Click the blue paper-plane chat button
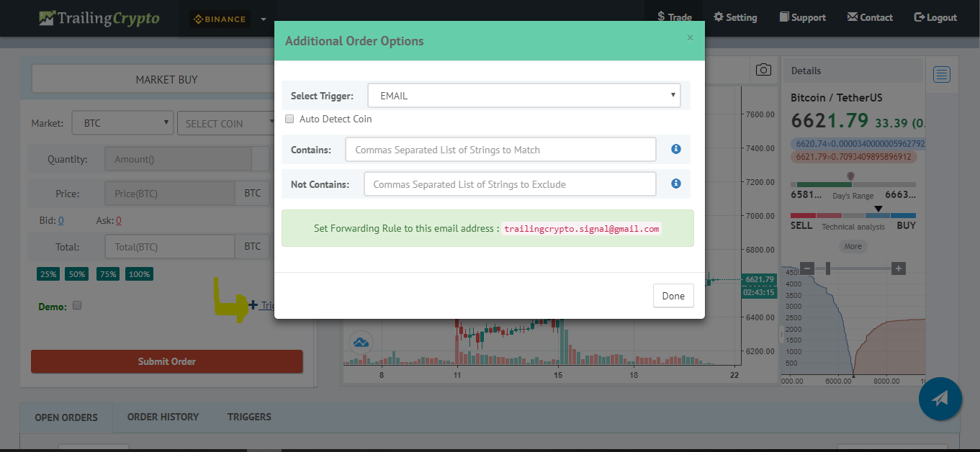The width and height of the screenshot is (980, 452). tap(940, 399)
